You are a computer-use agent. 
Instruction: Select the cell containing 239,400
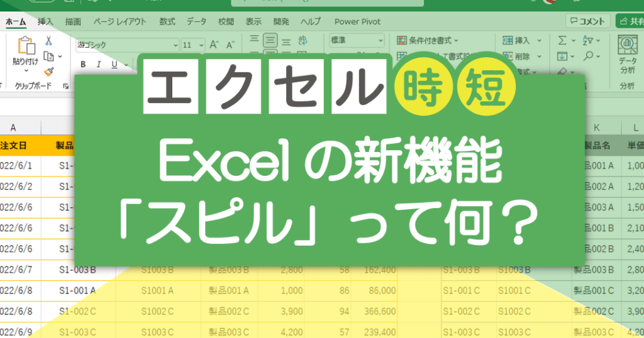click(374, 332)
